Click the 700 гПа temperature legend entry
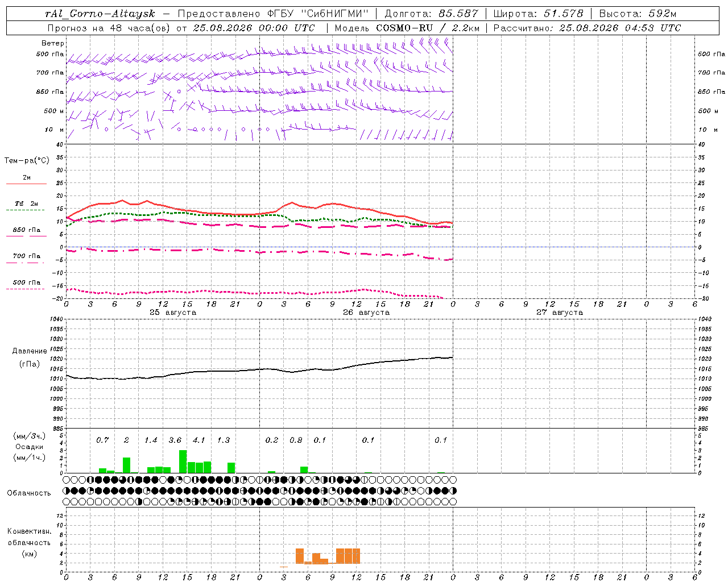The width and height of the screenshot is (728, 582). [x=26, y=259]
